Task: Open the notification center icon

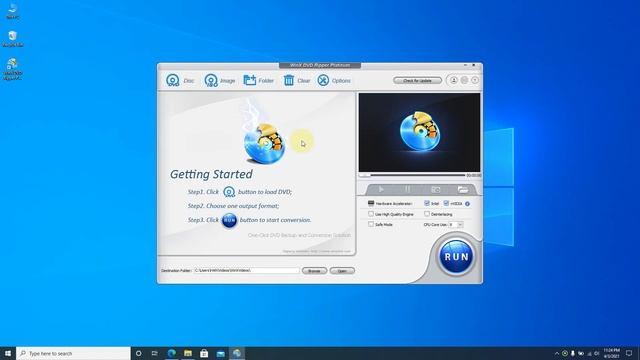Action: (x=629, y=353)
